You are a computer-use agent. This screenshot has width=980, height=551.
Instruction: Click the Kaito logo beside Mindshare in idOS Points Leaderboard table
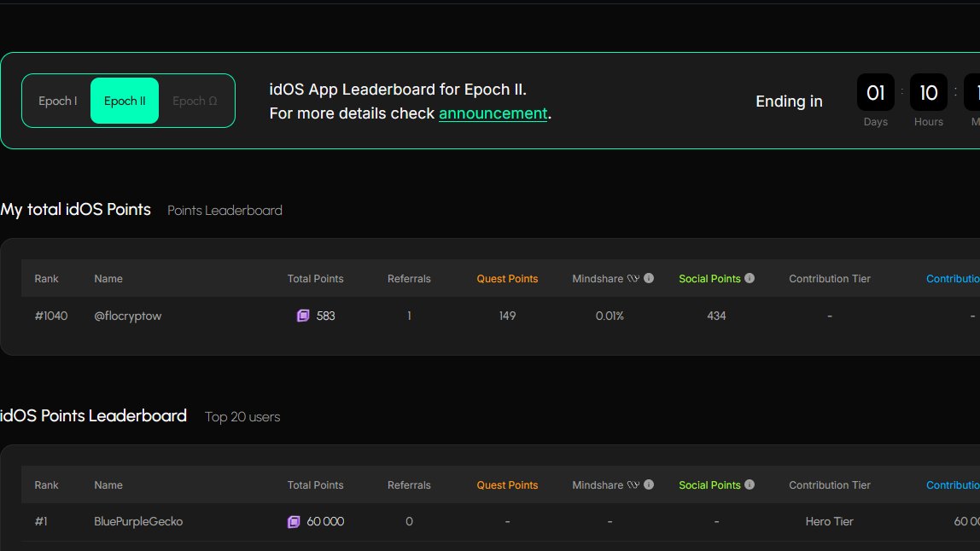[633, 484]
